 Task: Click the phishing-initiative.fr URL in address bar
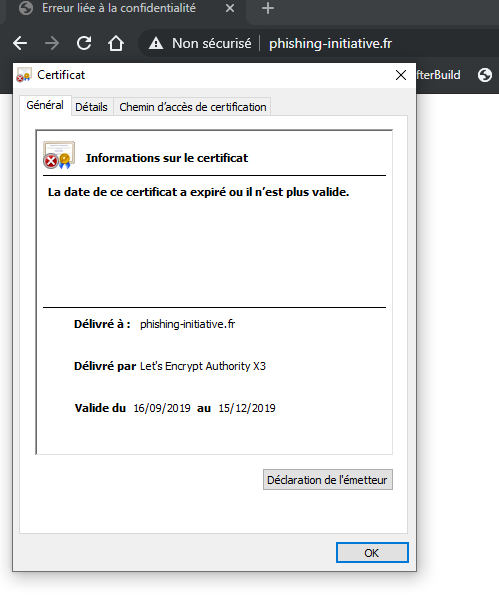(x=330, y=44)
